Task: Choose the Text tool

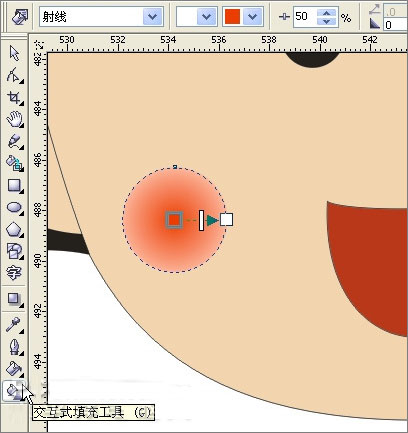Action: pyautogui.click(x=14, y=273)
